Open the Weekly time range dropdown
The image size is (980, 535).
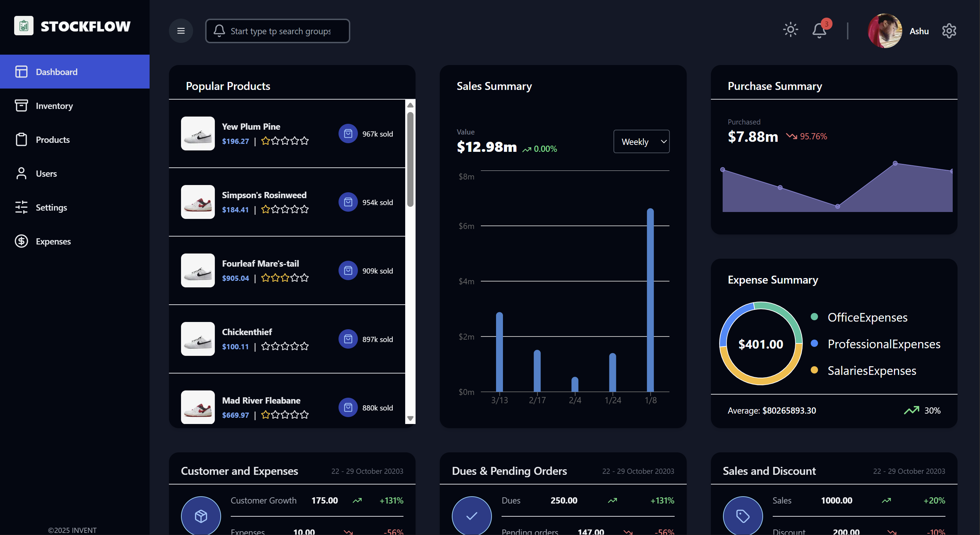click(641, 141)
